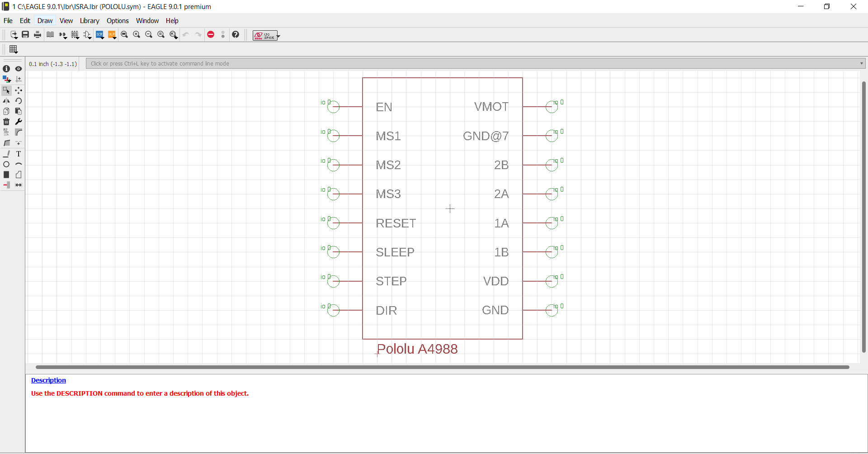Select the Copy tool
Screen dimensions: 868x454
[6, 111]
